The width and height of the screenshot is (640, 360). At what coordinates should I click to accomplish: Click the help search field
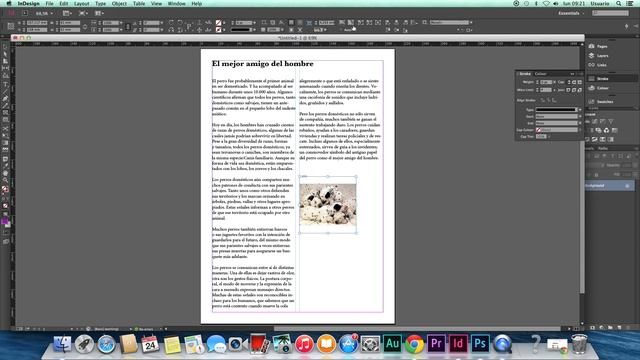pyautogui.click(x=611, y=13)
